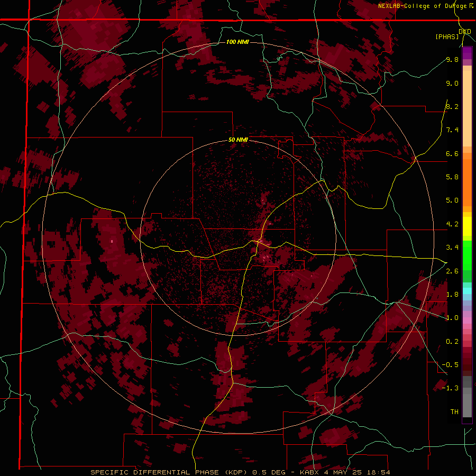Click the 5.0 value on color scale
This screenshot has height=476, width=476.
[452, 200]
